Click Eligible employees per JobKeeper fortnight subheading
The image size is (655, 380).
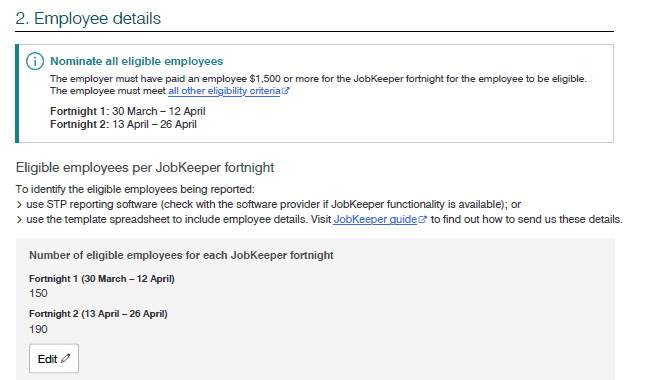(x=145, y=168)
